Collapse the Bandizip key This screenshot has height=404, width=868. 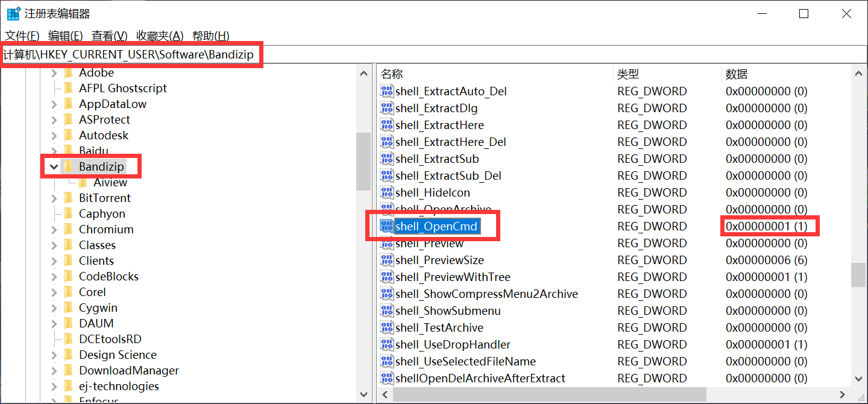(x=54, y=167)
